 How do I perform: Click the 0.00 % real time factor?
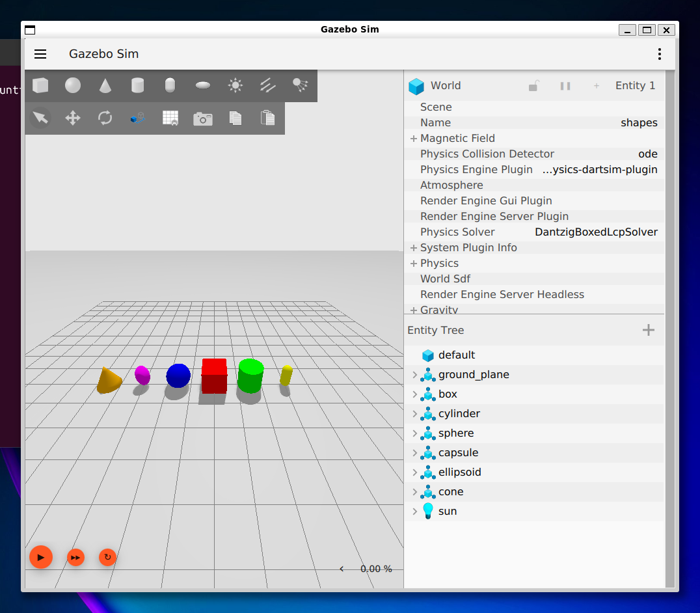point(376,569)
